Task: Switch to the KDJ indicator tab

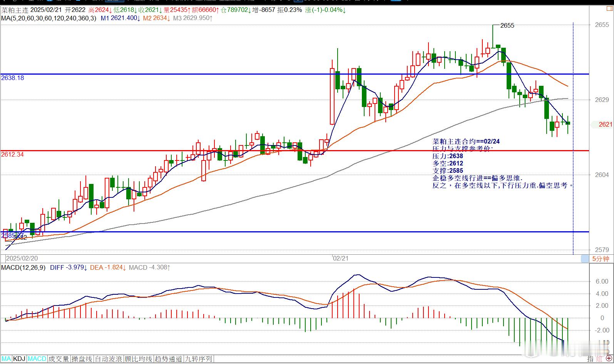Action: click(19, 359)
